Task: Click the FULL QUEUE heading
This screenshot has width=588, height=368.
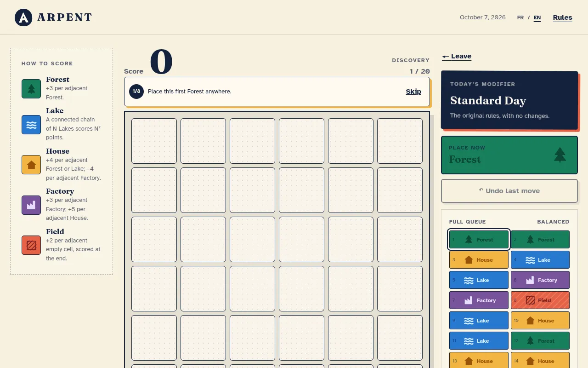Action: pyautogui.click(x=467, y=222)
